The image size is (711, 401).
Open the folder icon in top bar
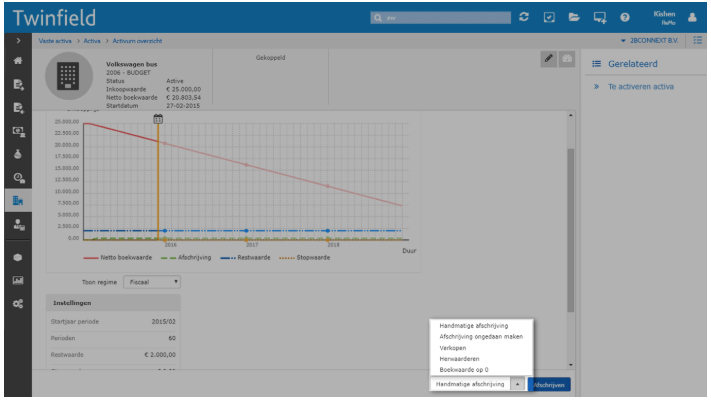pyautogui.click(x=574, y=17)
